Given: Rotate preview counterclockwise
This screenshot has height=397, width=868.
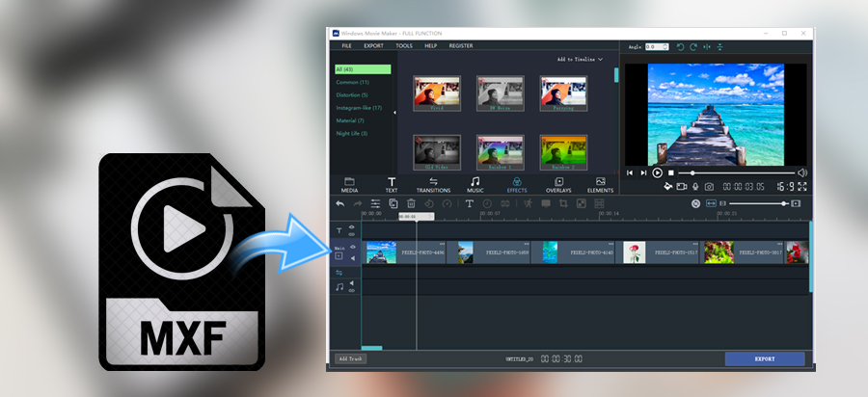Looking at the screenshot, I should pos(681,47).
